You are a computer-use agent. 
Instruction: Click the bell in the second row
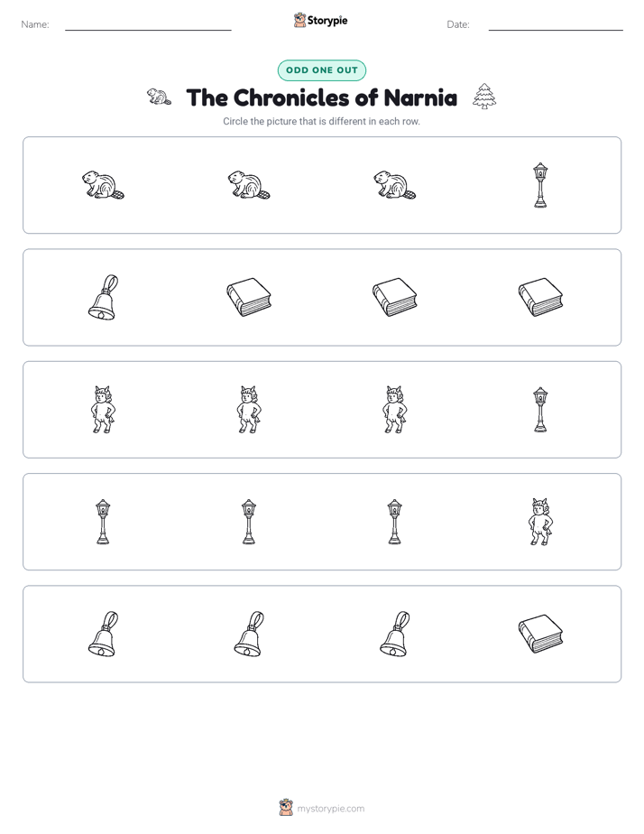tap(103, 297)
